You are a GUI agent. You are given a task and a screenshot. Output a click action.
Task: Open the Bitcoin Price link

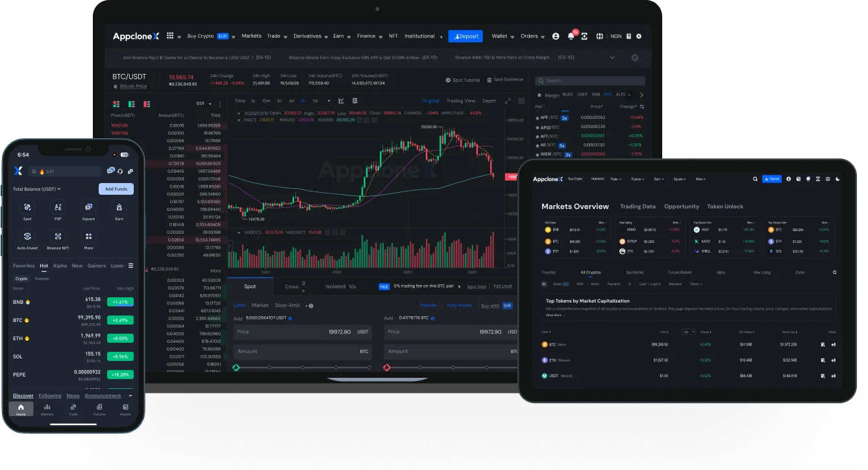coord(133,86)
